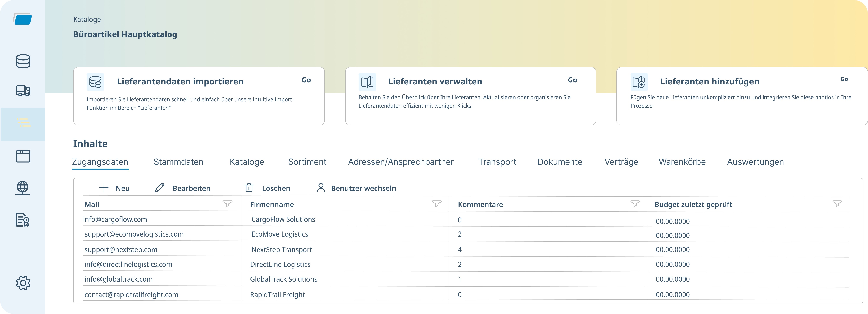Switch to the Verträge tab
Viewport: 868px width, 314px height.
(x=621, y=162)
